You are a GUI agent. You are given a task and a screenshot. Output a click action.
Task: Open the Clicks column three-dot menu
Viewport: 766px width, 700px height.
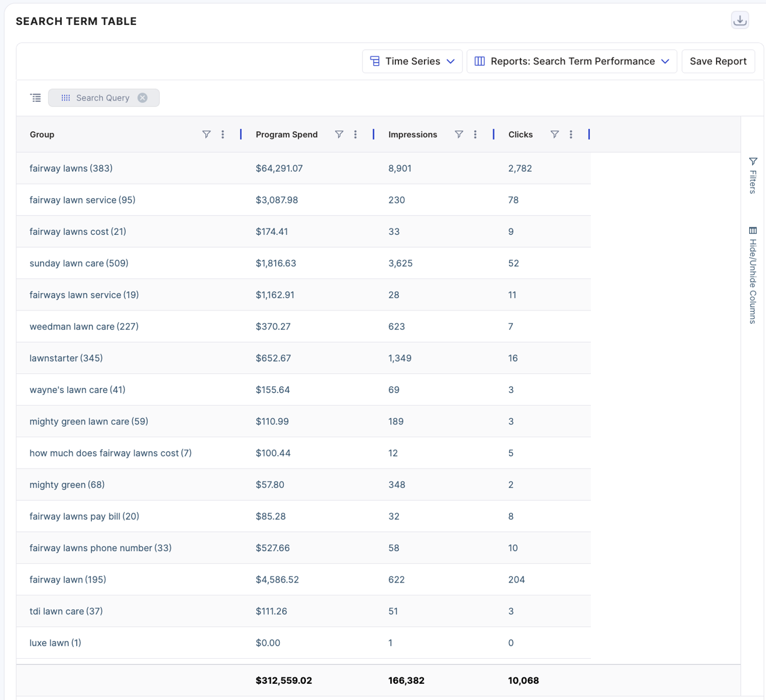(x=571, y=134)
